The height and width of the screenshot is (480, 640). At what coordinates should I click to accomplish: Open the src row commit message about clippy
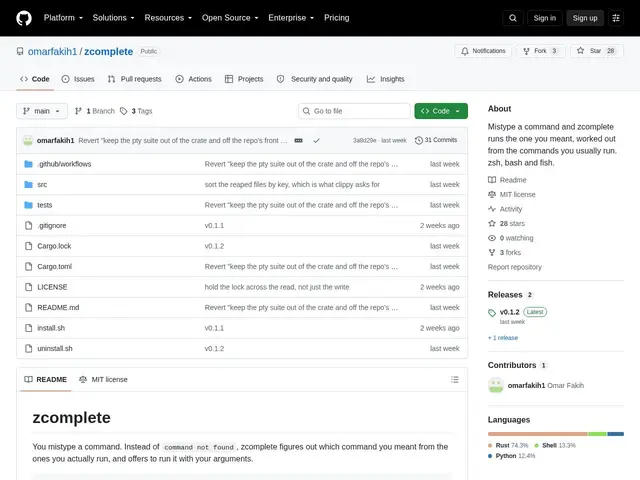(292, 184)
